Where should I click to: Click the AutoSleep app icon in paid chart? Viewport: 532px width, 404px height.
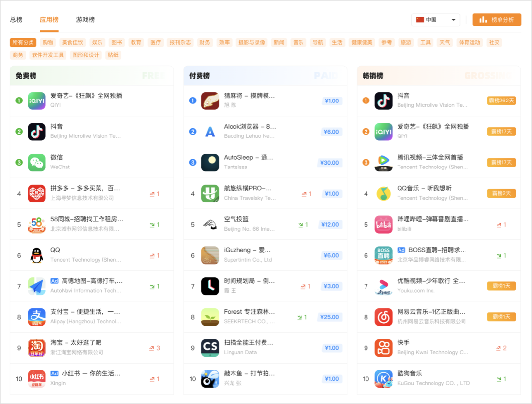(210, 163)
